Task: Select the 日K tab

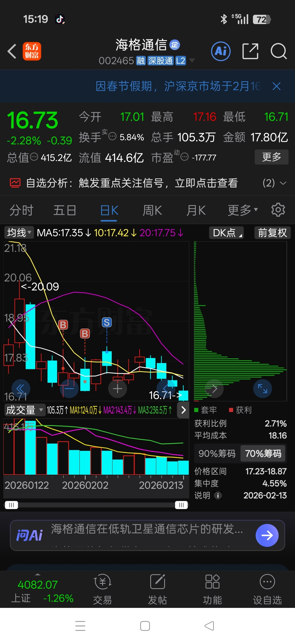Action: [x=109, y=211]
